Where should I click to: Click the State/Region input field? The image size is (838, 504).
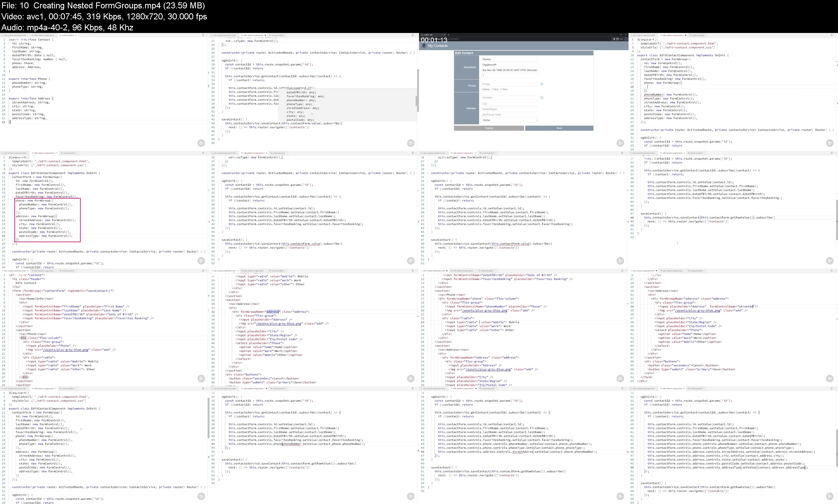point(510,109)
